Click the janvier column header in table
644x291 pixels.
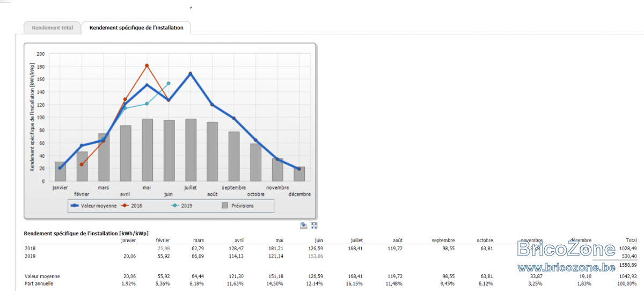(127, 241)
